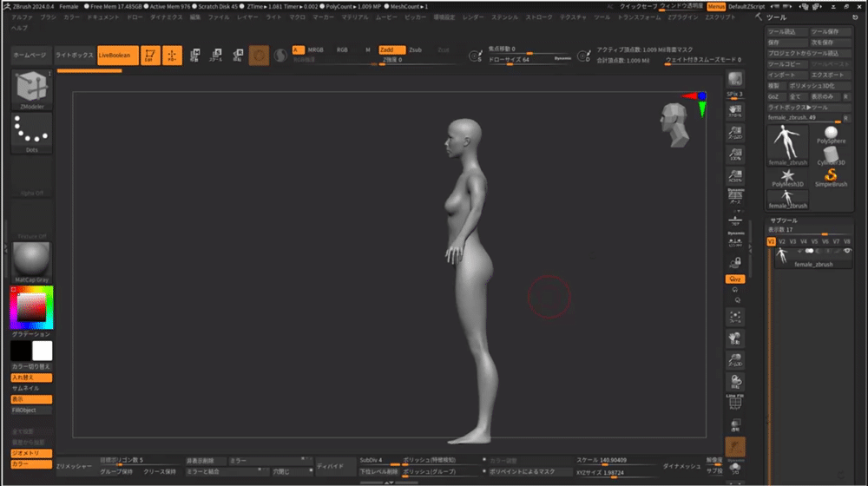
Task: Expand the ジオメトリ (Geometry) section
Action: pos(31,453)
